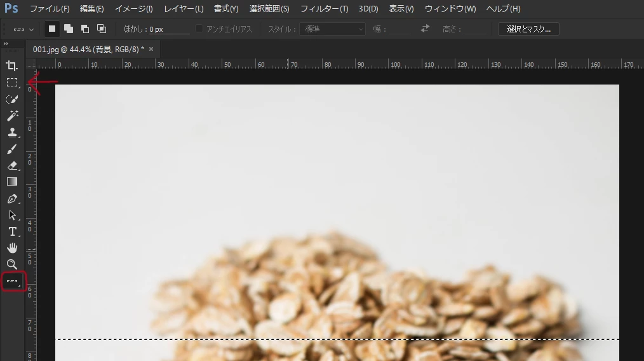
Task: Switch to the 001.jpg document tab
Action: 88,50
